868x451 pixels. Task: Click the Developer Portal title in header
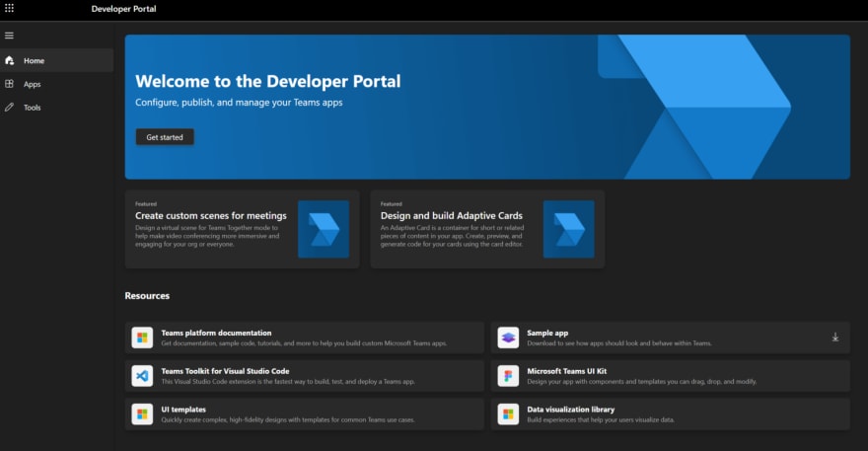124,9
